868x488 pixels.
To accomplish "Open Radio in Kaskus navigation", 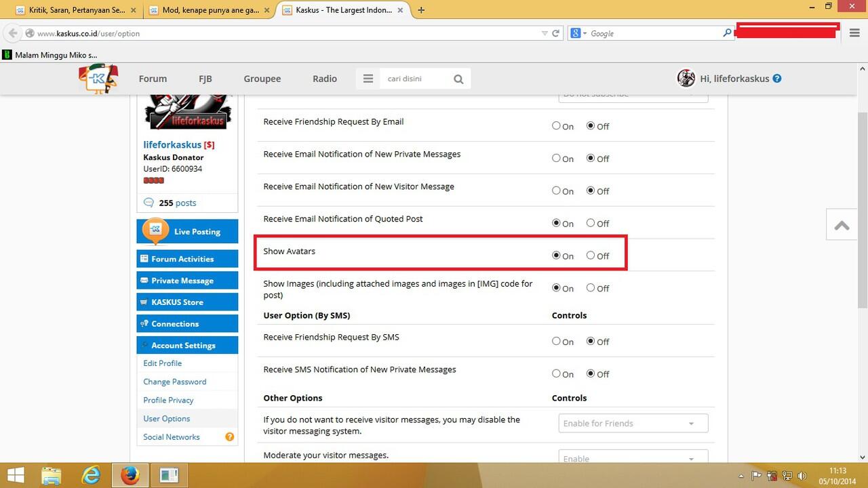I will tap(325, 79).
